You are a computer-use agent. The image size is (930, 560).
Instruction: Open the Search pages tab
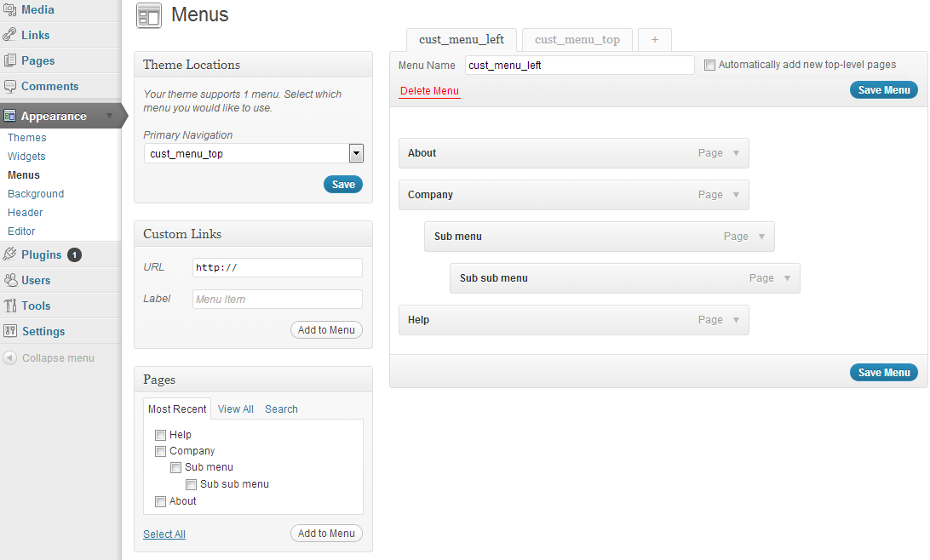[x=281, y=409]
